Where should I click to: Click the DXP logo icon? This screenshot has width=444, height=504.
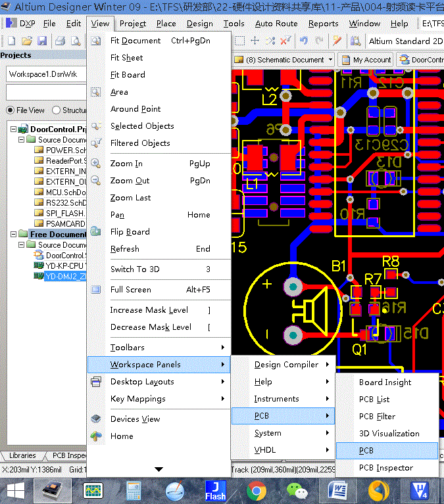pos(11,23)
